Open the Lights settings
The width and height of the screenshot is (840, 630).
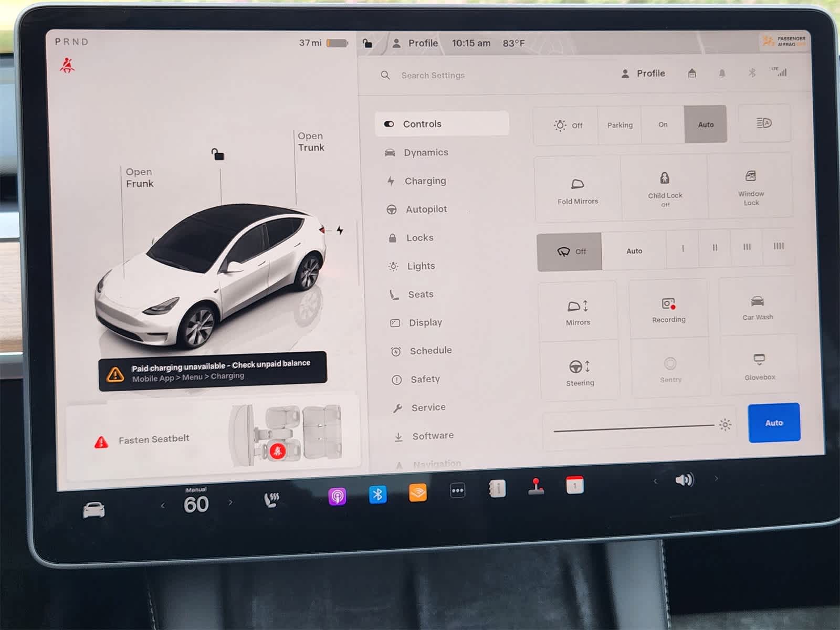(x=412, y=266)
